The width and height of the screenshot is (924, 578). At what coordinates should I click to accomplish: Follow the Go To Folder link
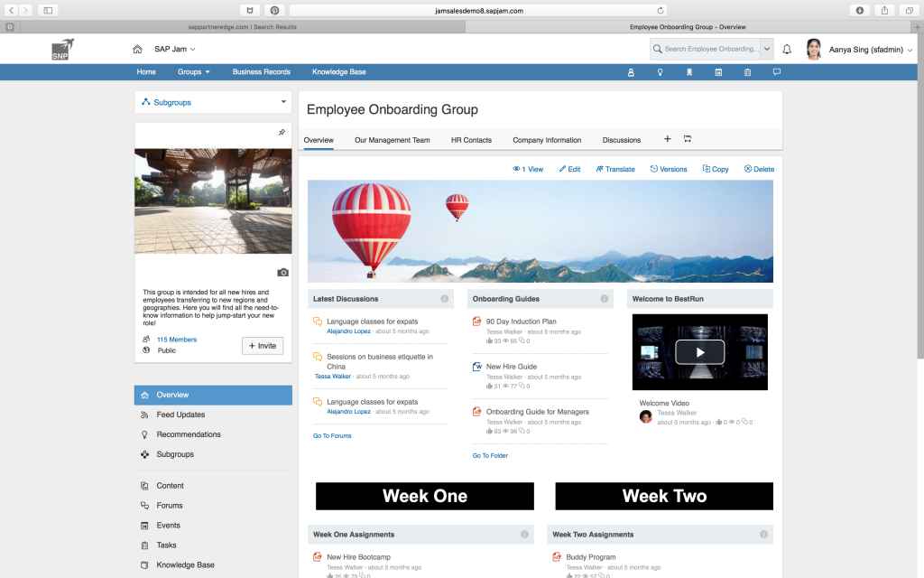point(490,455)
